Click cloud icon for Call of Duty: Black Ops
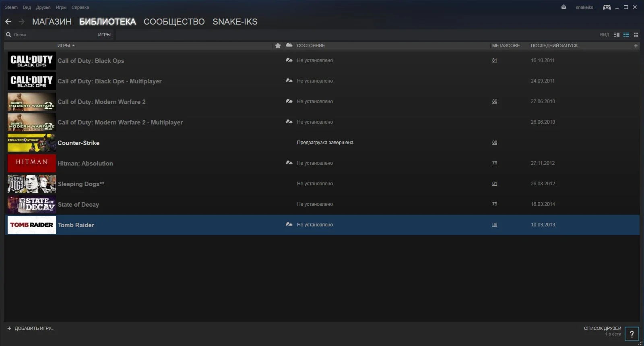 pos(289,60)
